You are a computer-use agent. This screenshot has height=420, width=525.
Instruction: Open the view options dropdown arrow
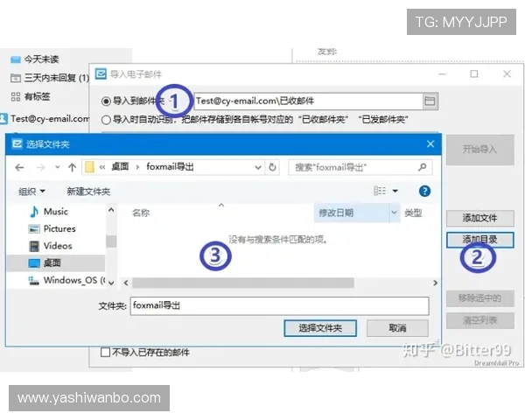pyautogui.click(x=395, y=192)
